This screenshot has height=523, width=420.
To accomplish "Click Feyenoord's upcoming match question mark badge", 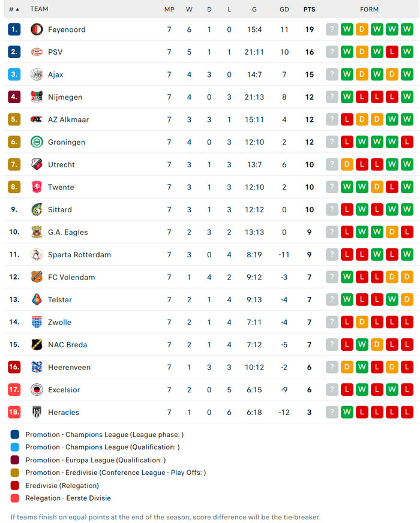I will pos(332,29).
